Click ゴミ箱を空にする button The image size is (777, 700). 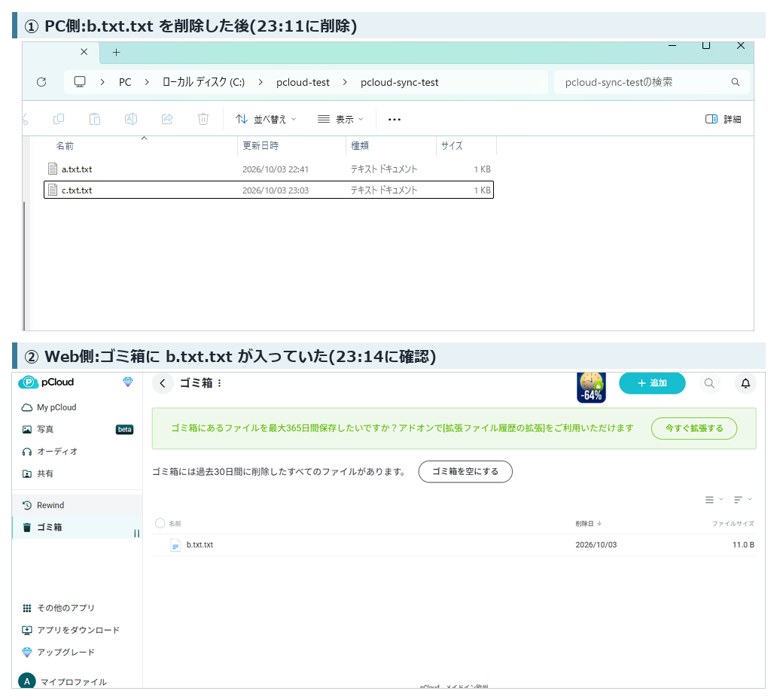[x=465, y=471]
